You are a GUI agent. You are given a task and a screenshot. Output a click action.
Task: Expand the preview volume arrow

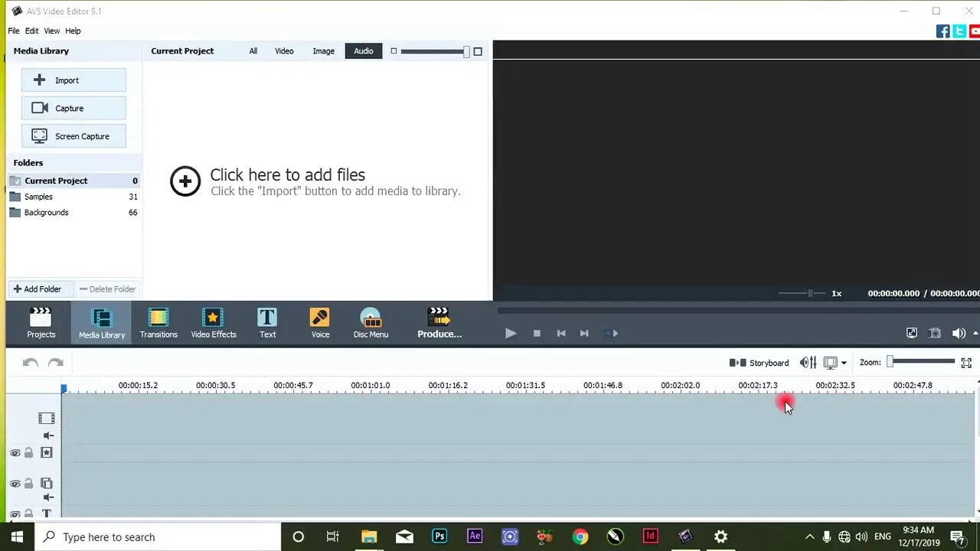coord(975,333)
